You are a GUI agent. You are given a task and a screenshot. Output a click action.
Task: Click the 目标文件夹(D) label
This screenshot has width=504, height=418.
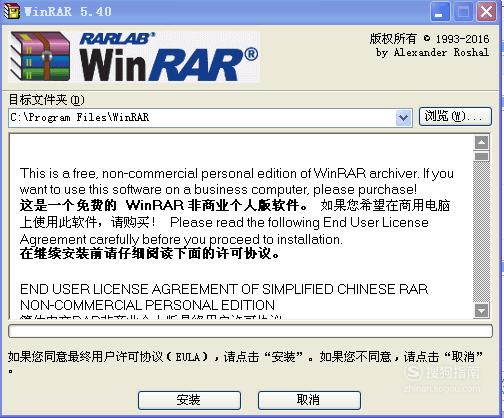(46, 100)
